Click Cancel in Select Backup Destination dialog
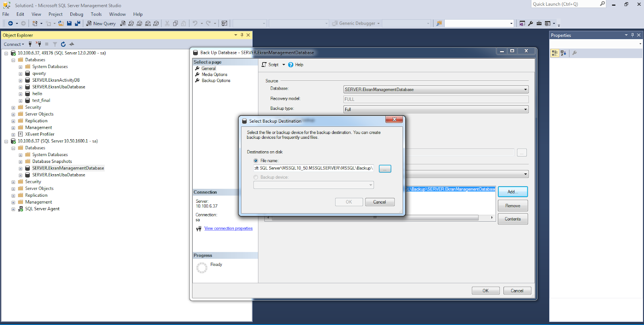 coord(380,202)
